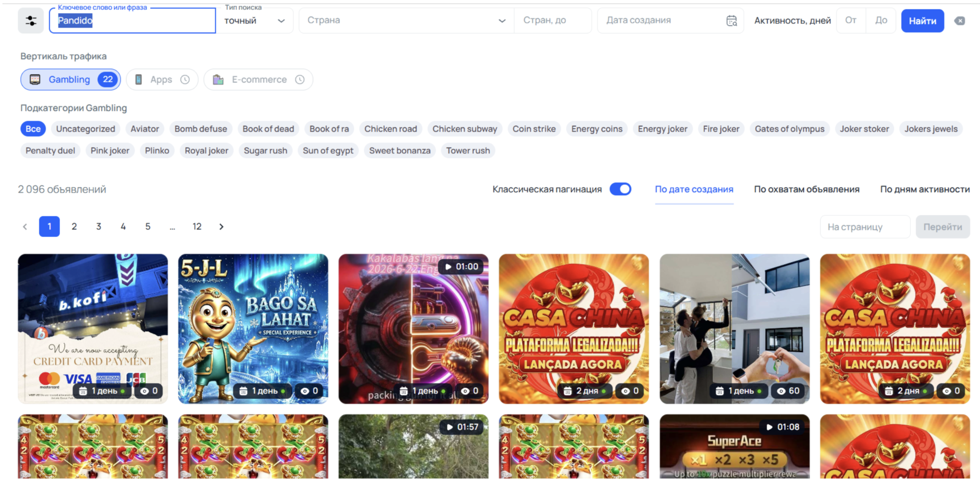Sort by По дням активности tab

pos(925,189)
